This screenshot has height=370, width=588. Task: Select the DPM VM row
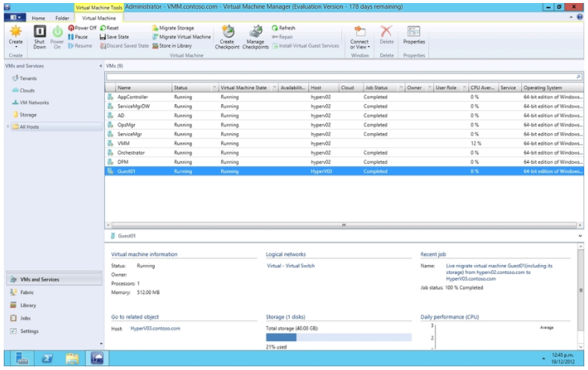tap(345, 162)
